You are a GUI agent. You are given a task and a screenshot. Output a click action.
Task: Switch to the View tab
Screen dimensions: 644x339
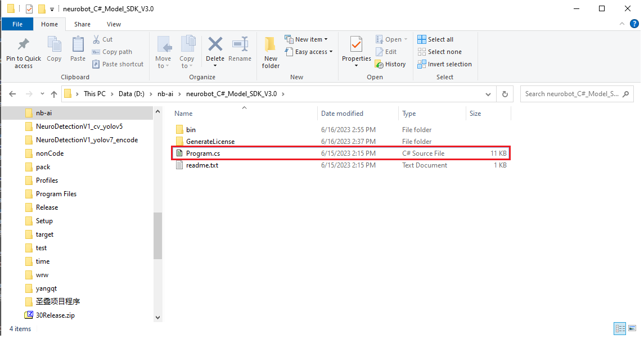(x=114, y=24)
